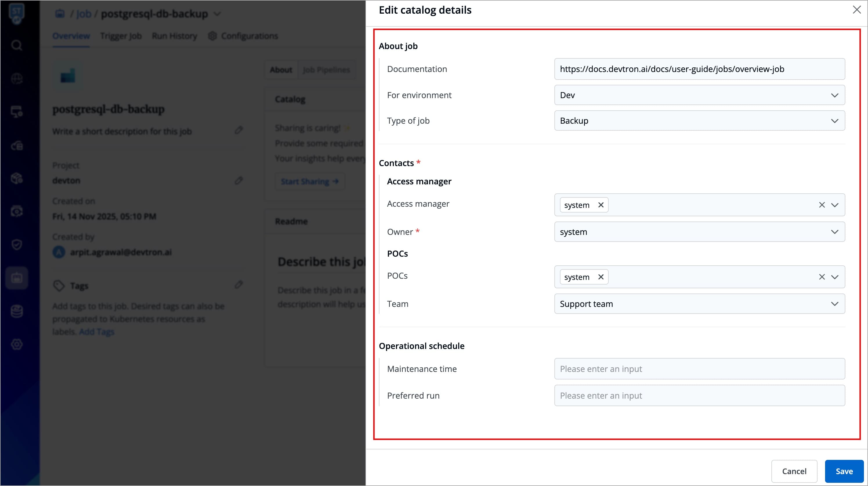
Task: Click the search icon in the sidebar
Action: [17, 45]
